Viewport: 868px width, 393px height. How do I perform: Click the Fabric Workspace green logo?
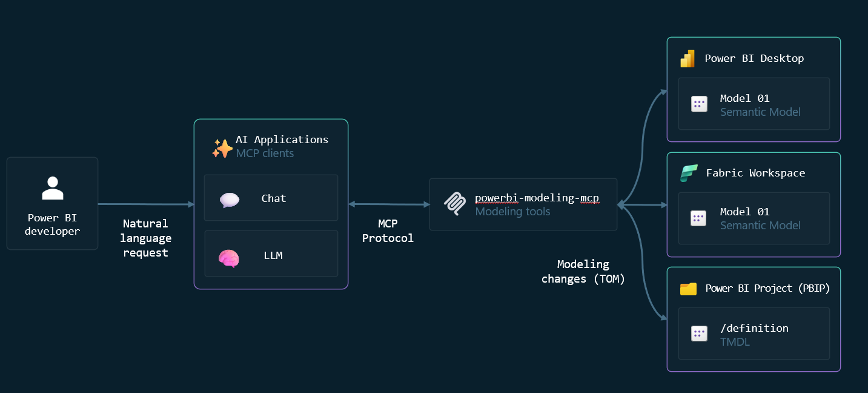pos(688,173)
